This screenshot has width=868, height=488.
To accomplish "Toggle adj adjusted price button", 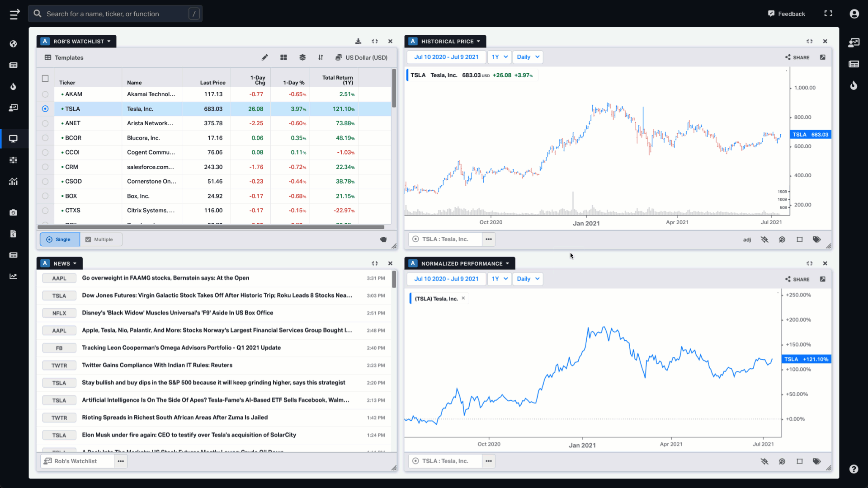I will pyautogui.click(x=747, y=239).
